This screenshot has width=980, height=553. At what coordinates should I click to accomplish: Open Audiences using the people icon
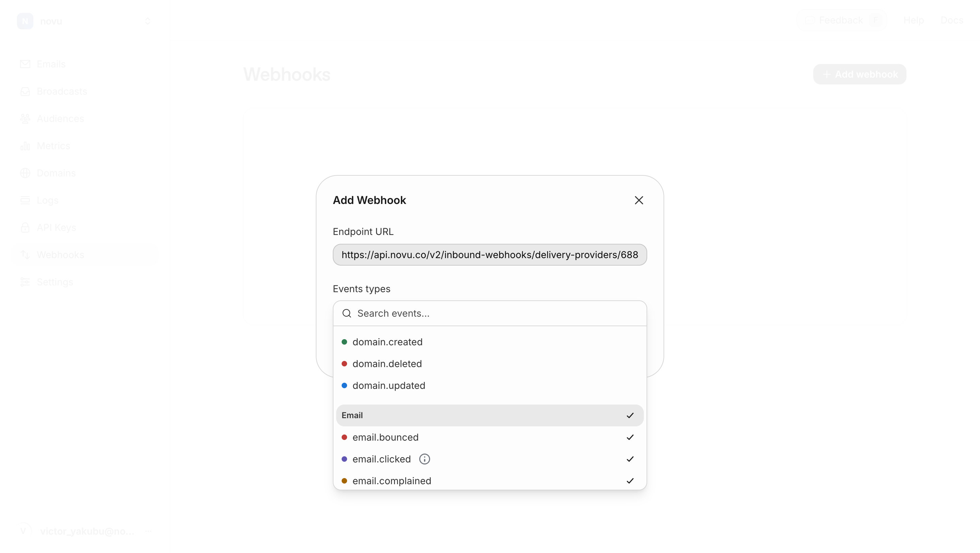[x=25, y=118]
